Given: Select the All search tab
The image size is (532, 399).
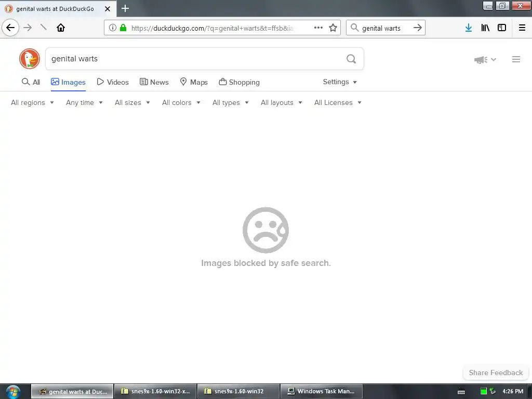Looking at the screenshot, I should click(31, 82).
